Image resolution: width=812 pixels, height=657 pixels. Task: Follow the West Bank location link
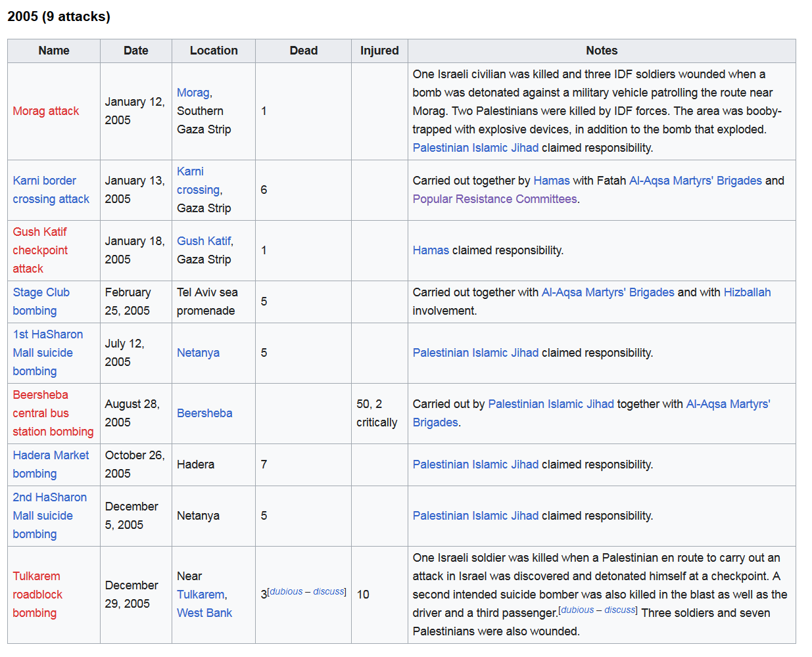click(204, 613)
